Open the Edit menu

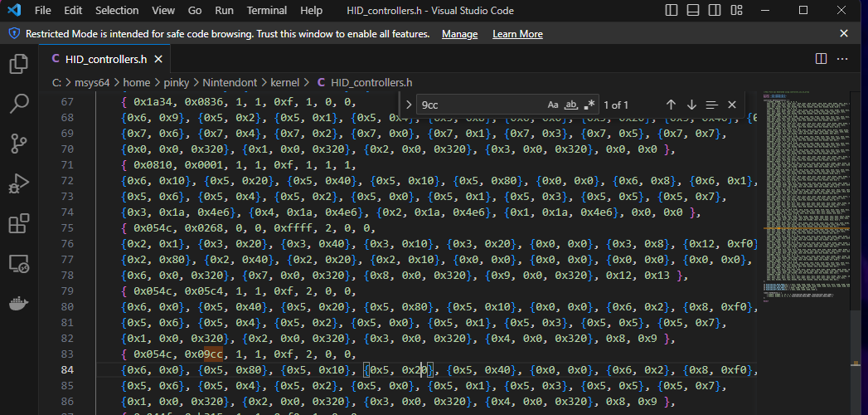point(73,11)
